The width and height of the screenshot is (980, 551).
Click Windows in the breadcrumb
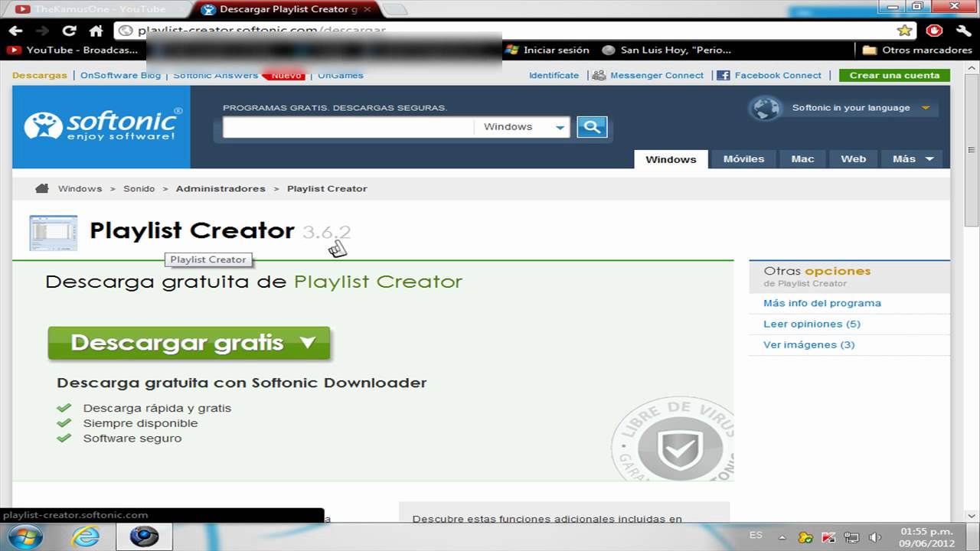80,188
